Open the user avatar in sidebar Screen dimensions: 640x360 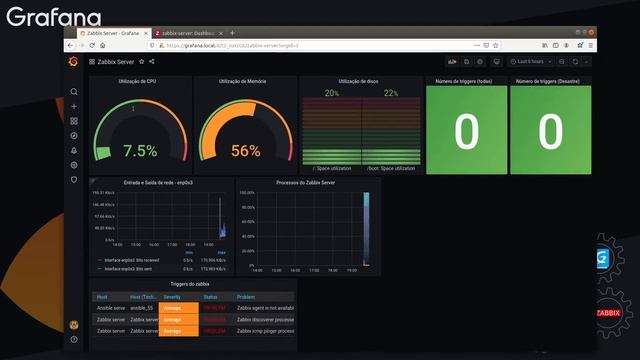pos(74,325)
